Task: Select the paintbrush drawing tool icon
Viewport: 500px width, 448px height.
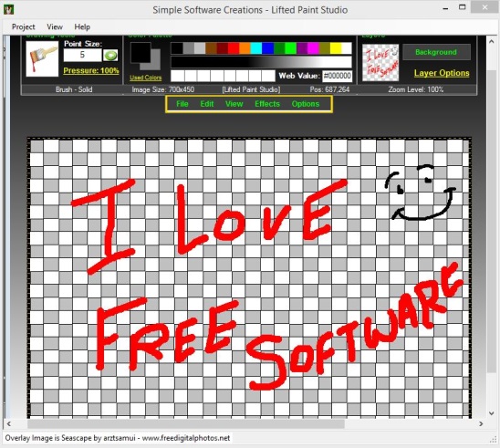Action: pos(42,59)
